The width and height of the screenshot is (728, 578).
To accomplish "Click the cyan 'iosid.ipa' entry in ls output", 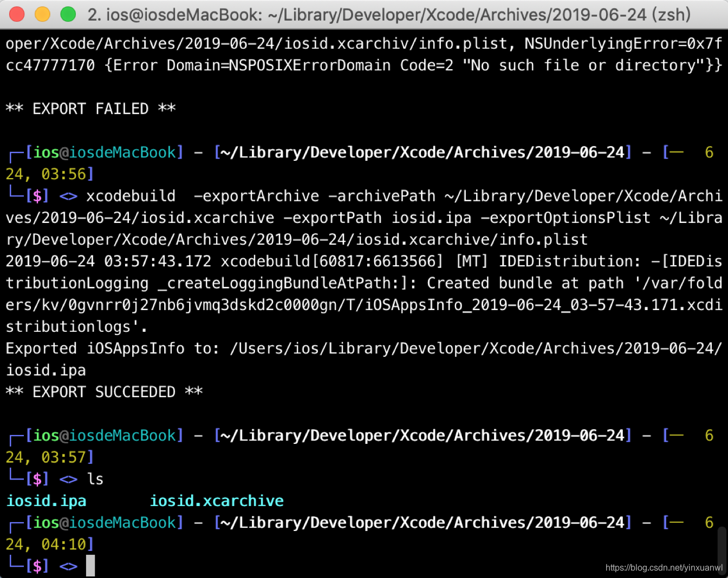I will pos(46,501).
